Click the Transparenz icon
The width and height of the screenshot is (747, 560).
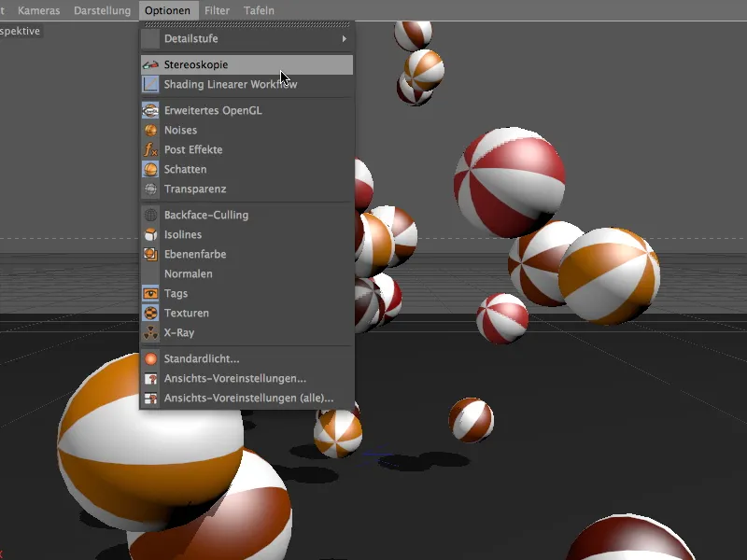tap(150, 189)
